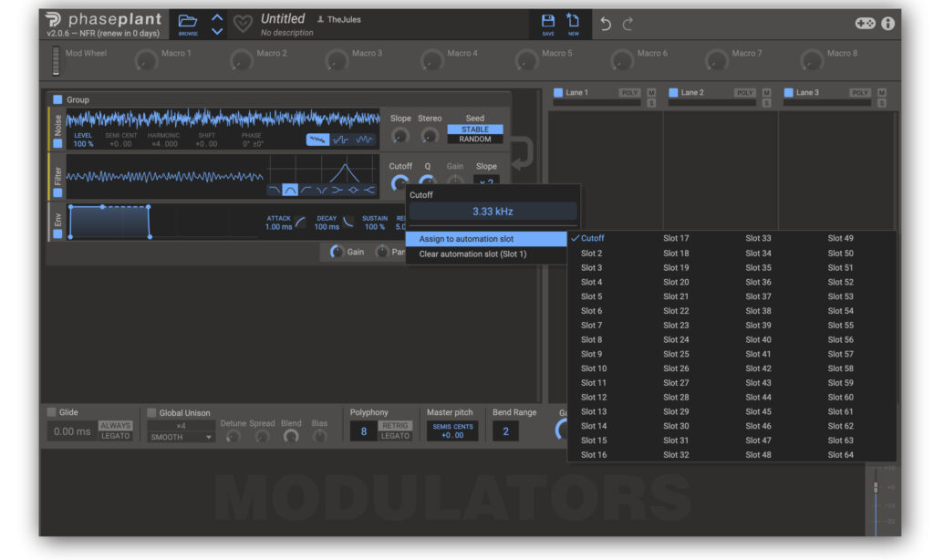Choose the high-pass filter shape icon

pyautogui.click(x=306, y=190)
